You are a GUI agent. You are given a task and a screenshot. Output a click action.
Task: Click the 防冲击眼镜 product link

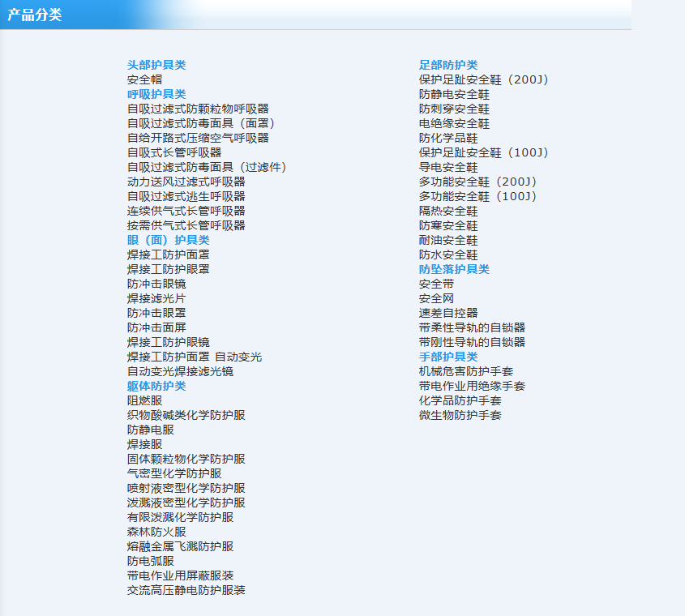pos(156,284)
